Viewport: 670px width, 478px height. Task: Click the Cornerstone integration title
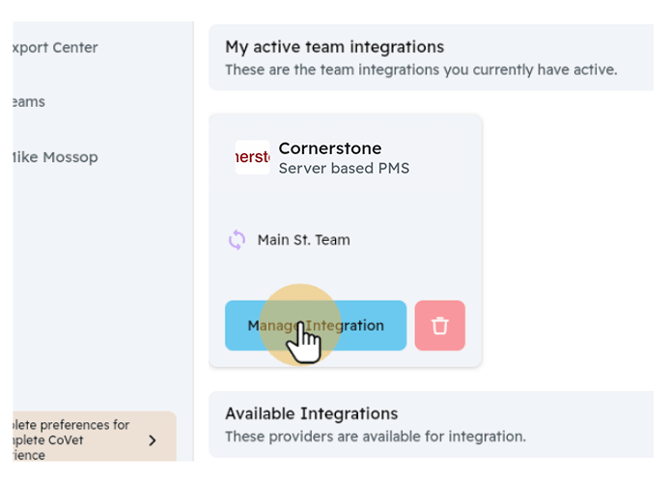coord(330,149)
